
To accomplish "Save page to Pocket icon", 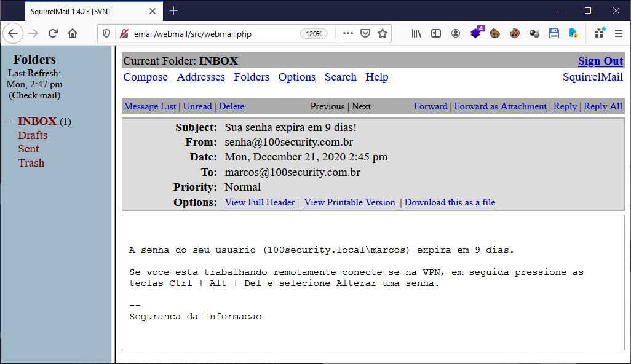I will pos(365,33).
